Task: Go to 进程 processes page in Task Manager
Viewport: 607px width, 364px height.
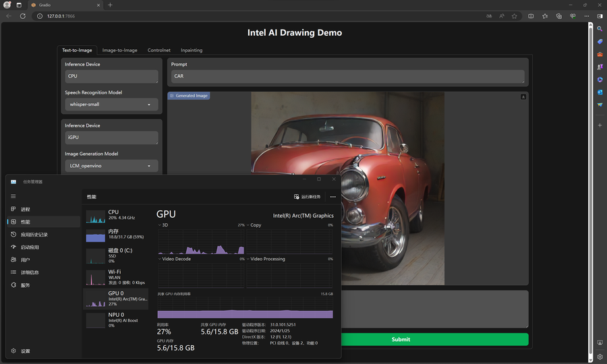Action: tap(25, 210)
